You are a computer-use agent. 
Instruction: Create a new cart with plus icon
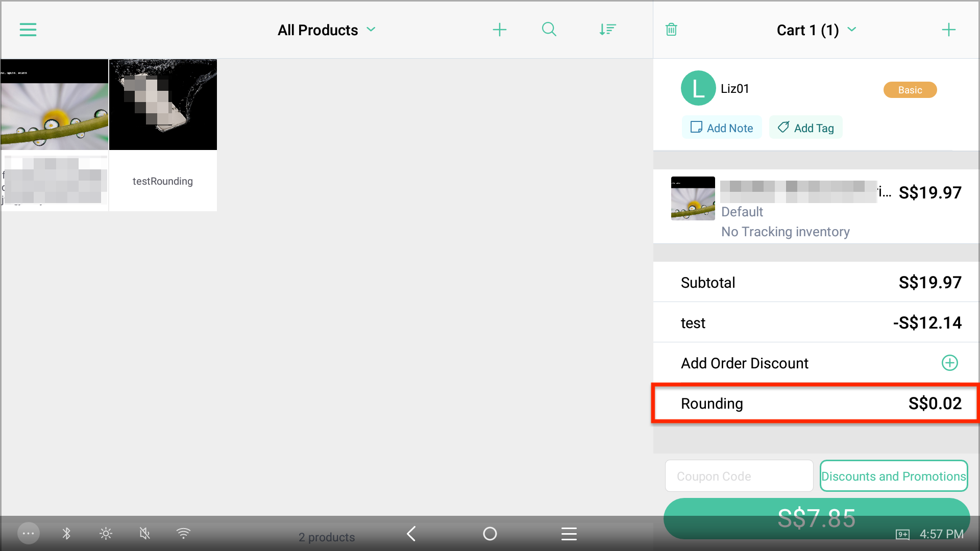pos(948,30)
